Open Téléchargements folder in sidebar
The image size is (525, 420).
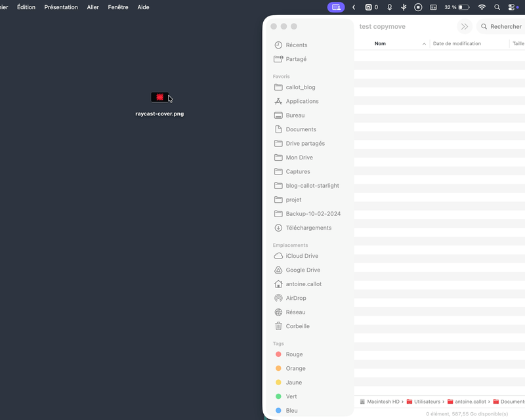pos(308,228)
